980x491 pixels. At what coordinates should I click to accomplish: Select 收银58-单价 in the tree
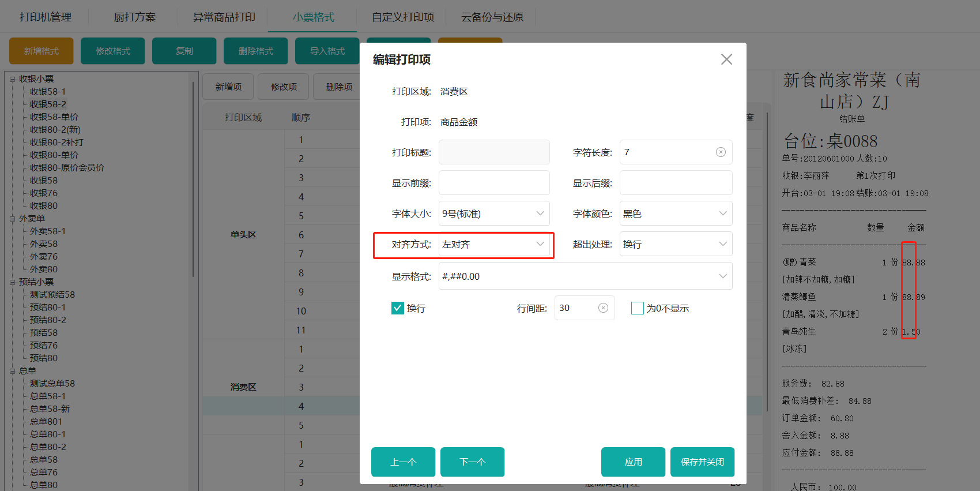click(54, 117)
